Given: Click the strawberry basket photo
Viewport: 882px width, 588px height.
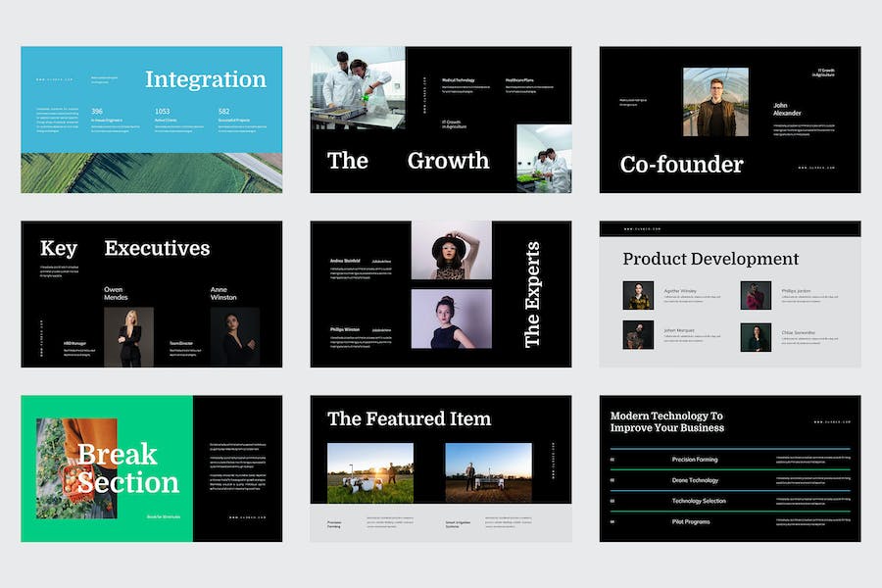Looking at the screenshot, I should click(x=76, y=468).
